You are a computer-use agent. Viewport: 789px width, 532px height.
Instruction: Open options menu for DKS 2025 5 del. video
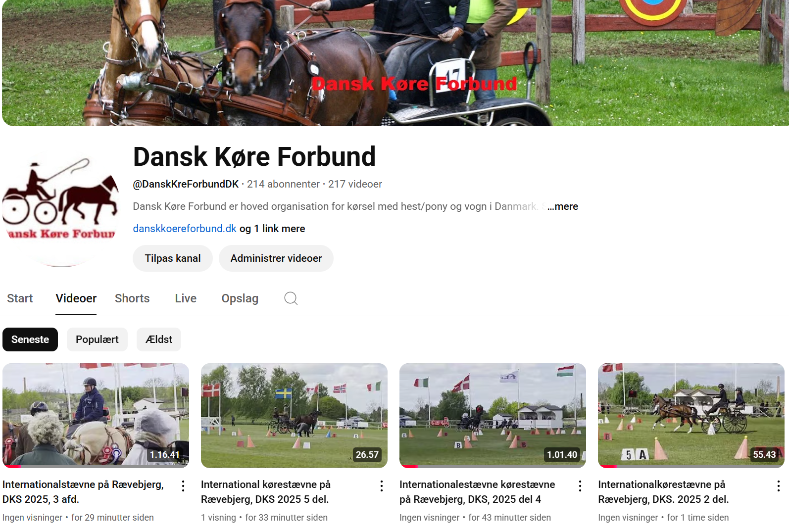[382, 486]
